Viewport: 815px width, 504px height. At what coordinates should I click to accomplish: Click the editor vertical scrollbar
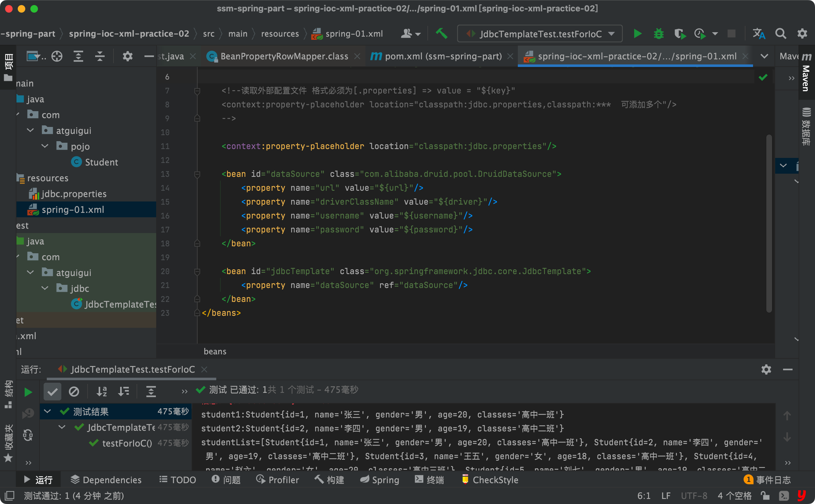pyautogui.click(x=769, y=223)
